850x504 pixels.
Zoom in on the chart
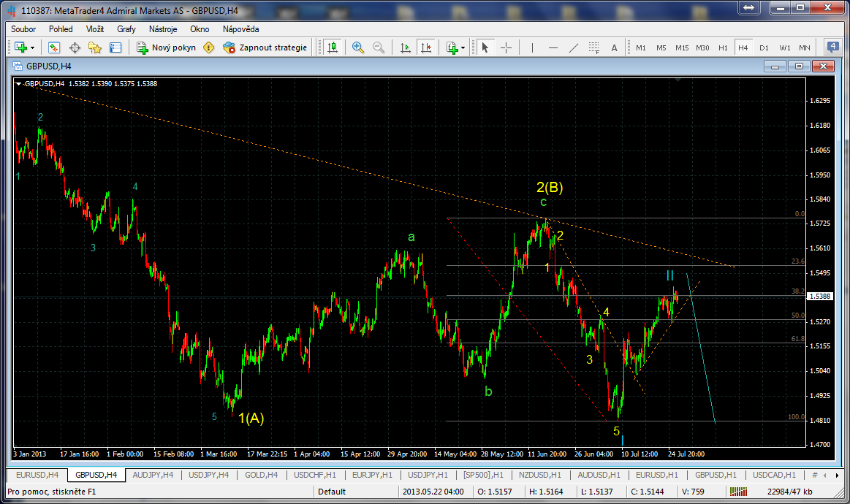click(x=358, y=47)
